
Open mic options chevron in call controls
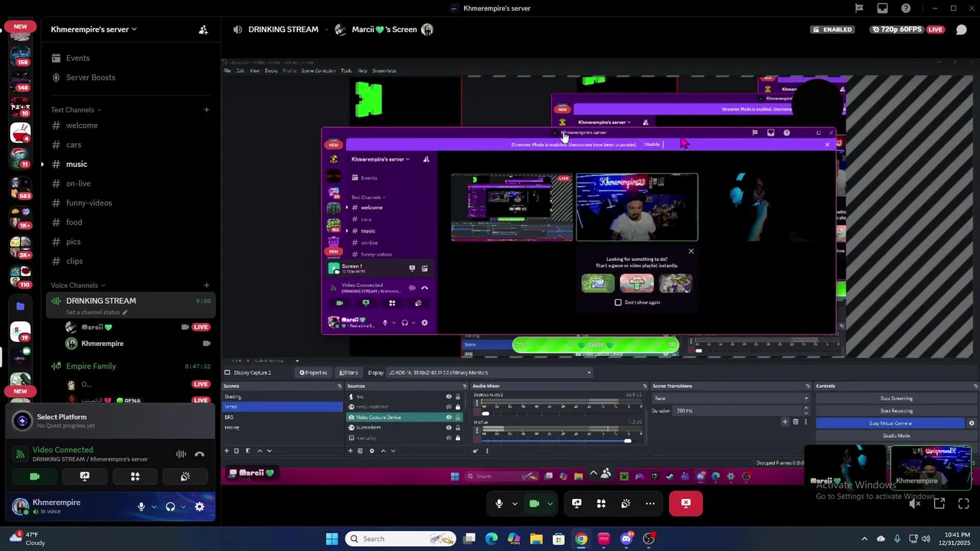(514, 504)
